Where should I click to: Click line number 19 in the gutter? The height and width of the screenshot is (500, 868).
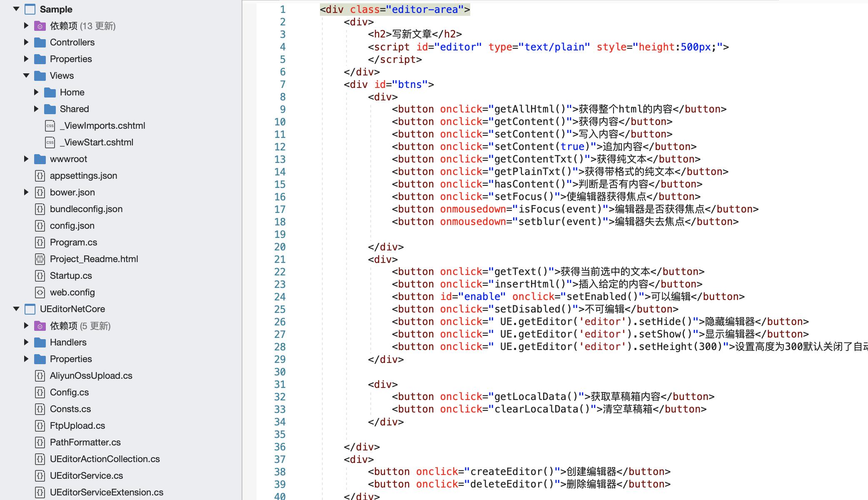pos(280,235)
